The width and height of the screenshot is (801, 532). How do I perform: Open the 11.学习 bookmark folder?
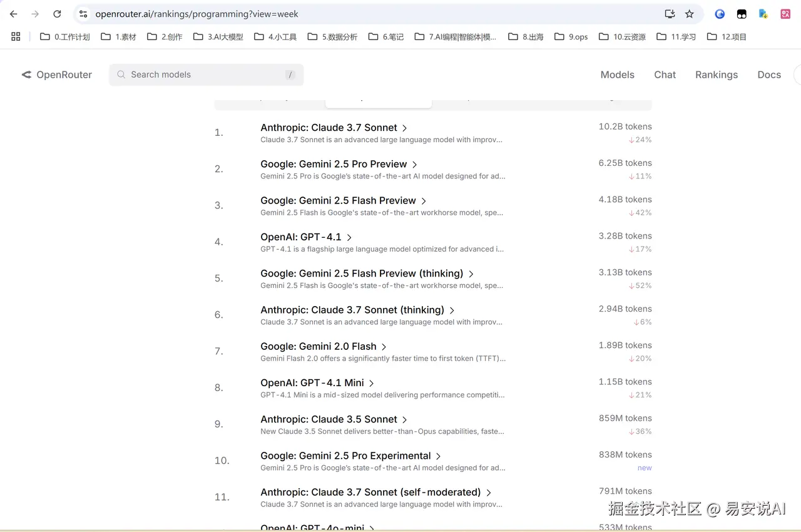pyautogui.click(x=676, y=37)
